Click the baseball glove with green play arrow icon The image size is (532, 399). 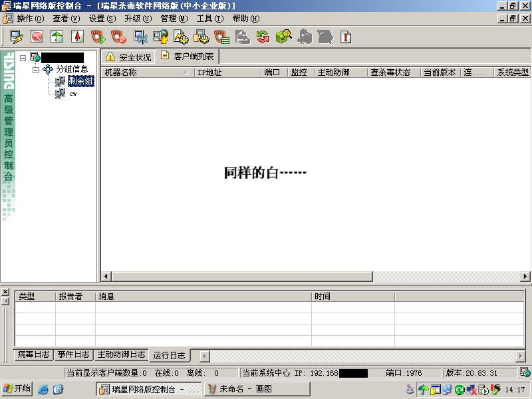pyautogui.click(x=98, y=37)
